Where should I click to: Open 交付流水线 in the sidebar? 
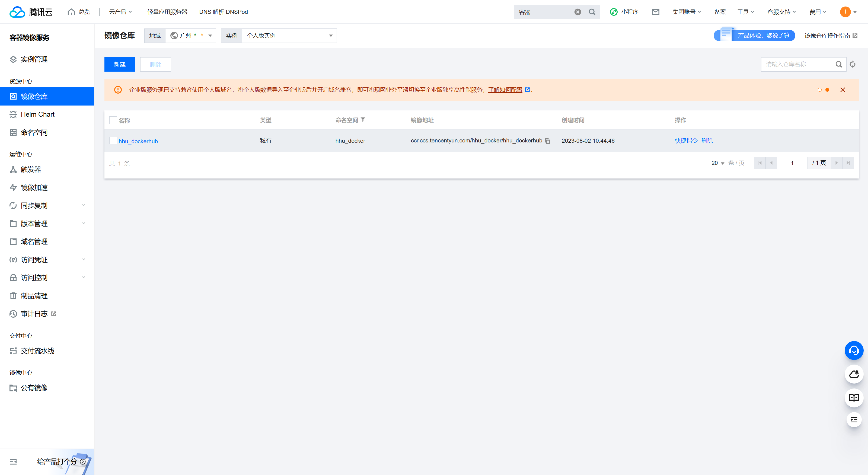tap(47, 351)
